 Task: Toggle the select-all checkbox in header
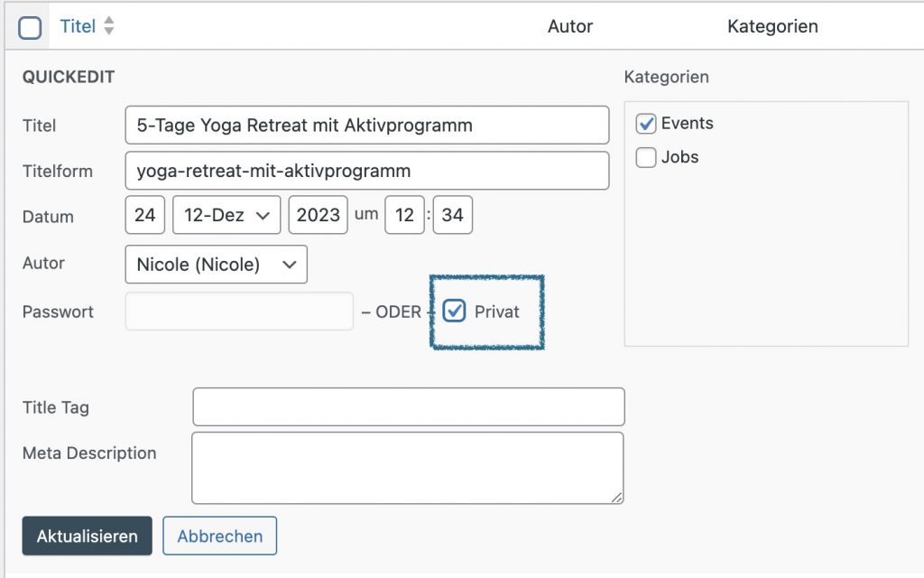[30, 28]
